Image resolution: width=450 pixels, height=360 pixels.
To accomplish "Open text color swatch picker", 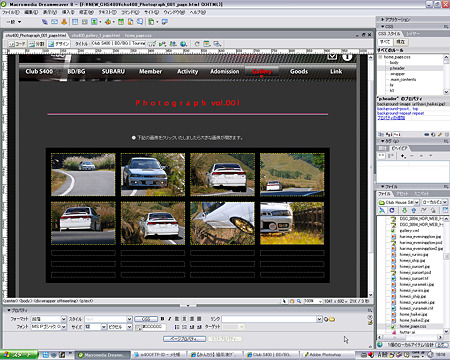I will point(138,327).
